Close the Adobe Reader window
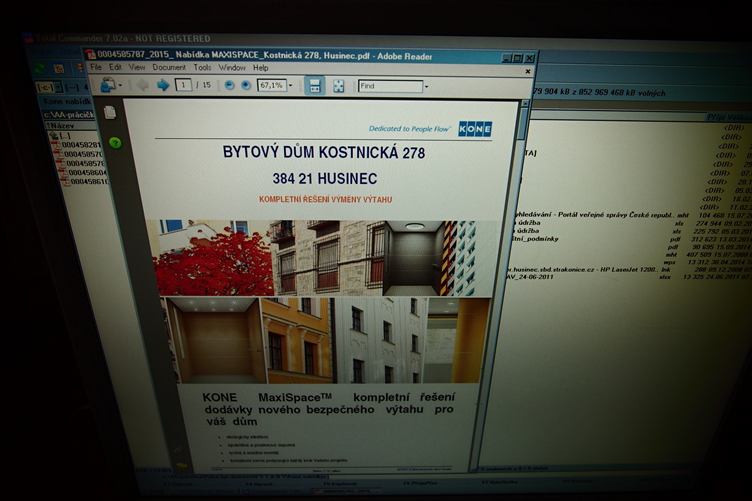The width and height of the screenshot is (752, 501). (529, 58)
